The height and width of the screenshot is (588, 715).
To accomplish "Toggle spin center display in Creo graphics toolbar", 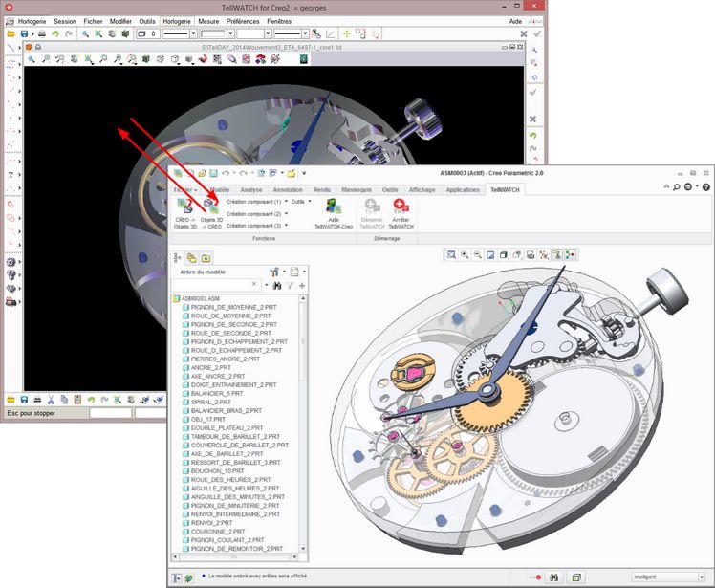I will [570, 255].
